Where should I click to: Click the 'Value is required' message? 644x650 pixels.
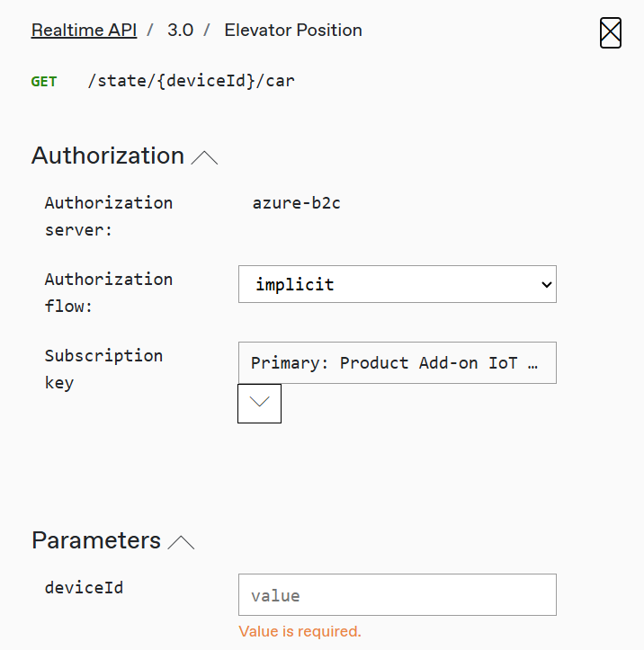click(300, 631)
